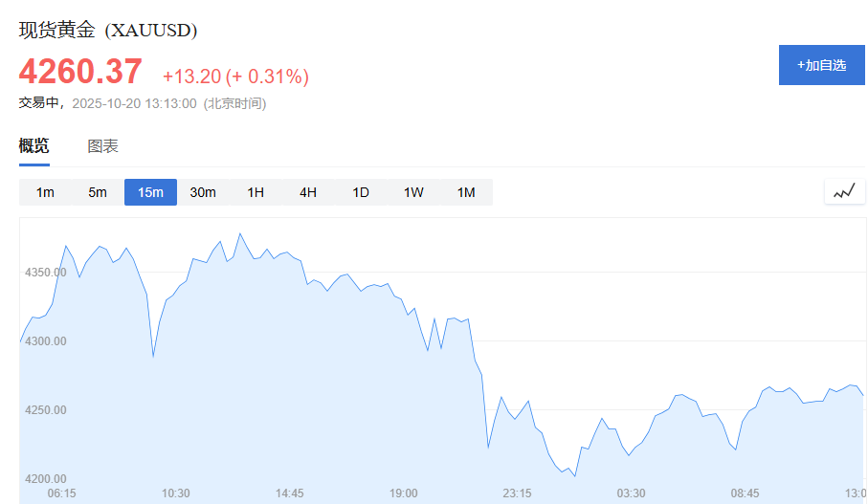This screenshot has height=504, width=868.
Task: Click the 4350.00 price axis label
Action: (x=45, y=273)
